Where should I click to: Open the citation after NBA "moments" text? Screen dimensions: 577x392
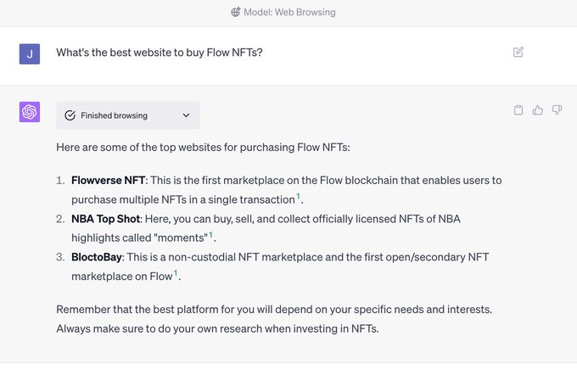click(x=211, y=235)
